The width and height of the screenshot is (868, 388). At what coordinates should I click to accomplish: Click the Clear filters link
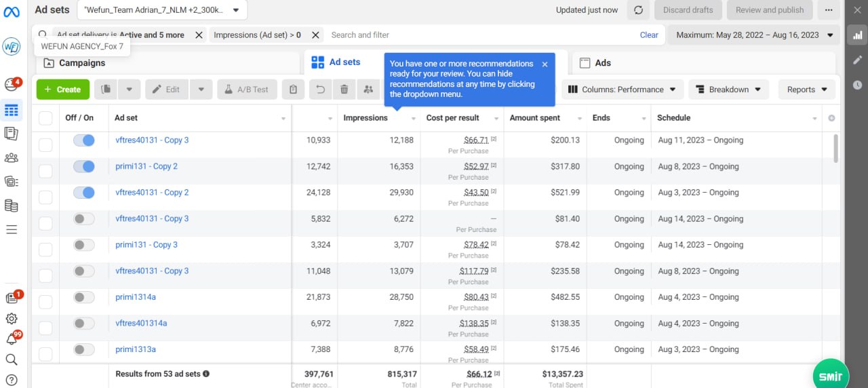point(649,35)
